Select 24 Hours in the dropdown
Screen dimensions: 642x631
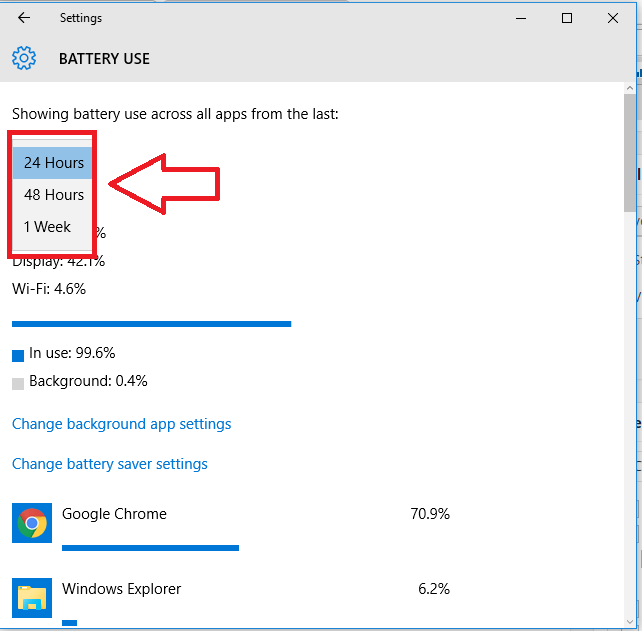[x=52, y=163]
